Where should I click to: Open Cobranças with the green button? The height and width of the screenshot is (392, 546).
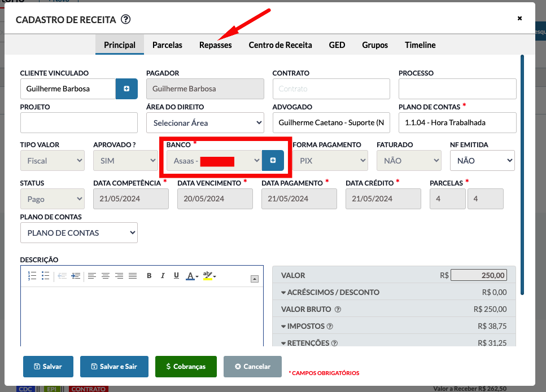pyautogui.click(x=186, y=367)
